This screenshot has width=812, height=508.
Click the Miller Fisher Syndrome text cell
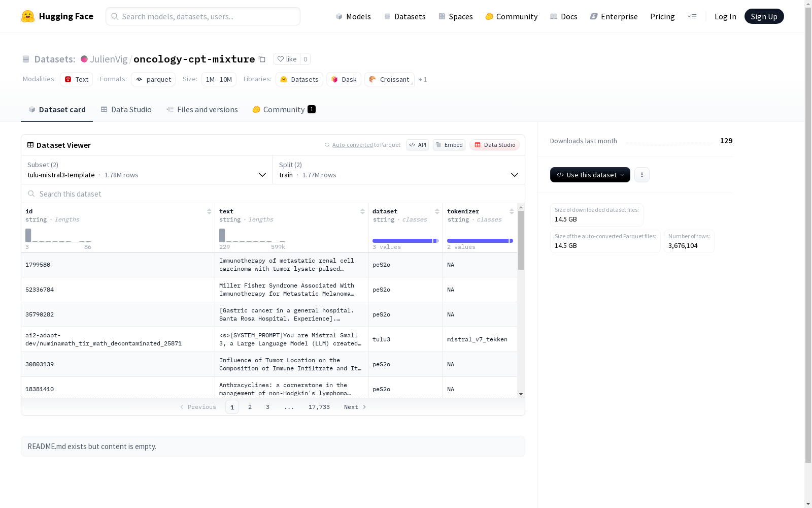pyautogui.click(x=292, y=290)
